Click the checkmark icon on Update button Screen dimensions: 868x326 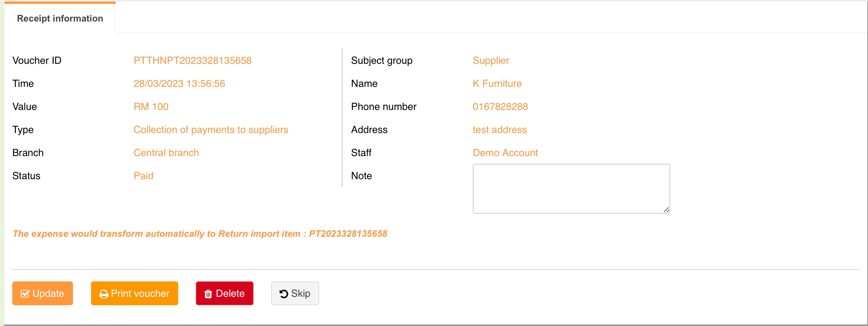coord(25,294)
